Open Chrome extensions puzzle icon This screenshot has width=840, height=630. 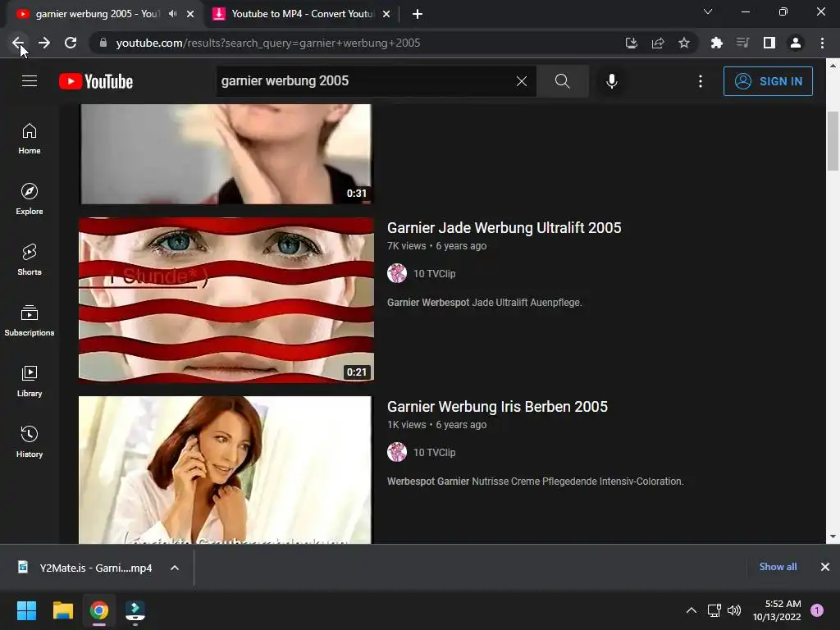click(716, 43)
